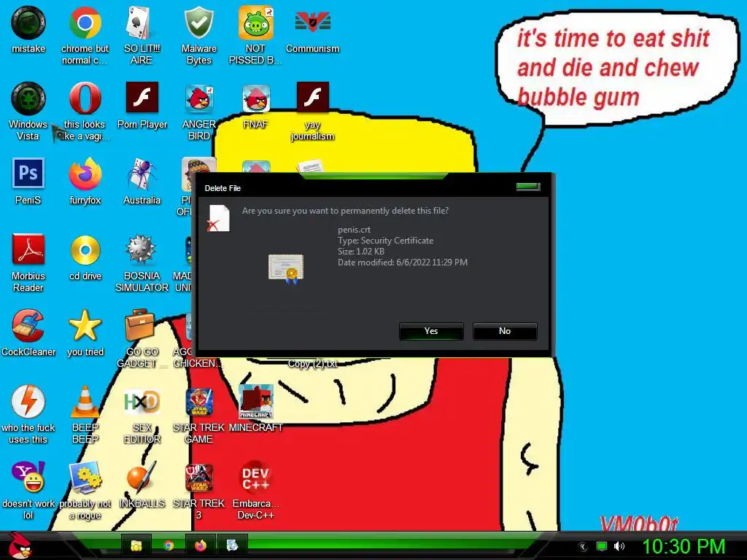
Task: Open the 'BOSNIA SIMULATOR' mine icon
Action: click(x=142, y=249)
